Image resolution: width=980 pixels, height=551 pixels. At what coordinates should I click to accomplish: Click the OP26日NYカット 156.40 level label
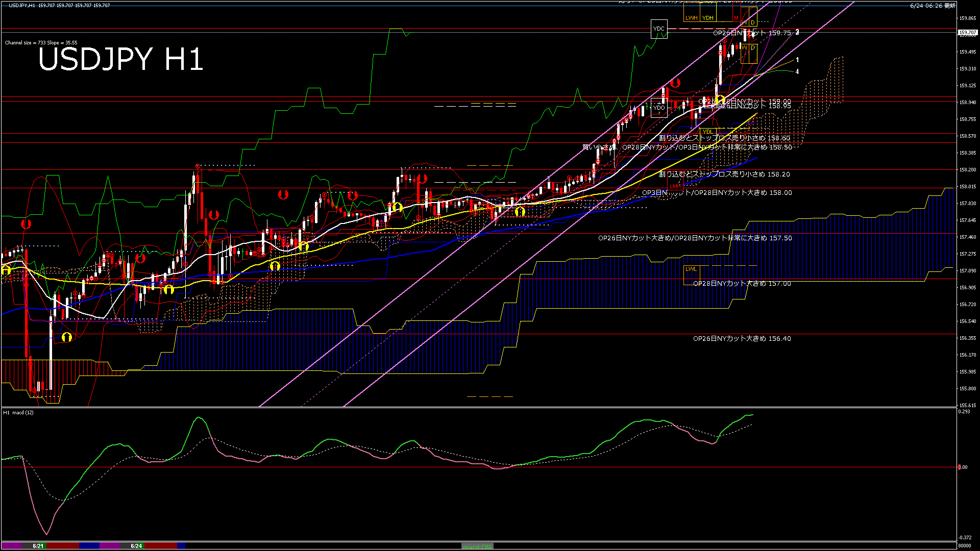742,338
